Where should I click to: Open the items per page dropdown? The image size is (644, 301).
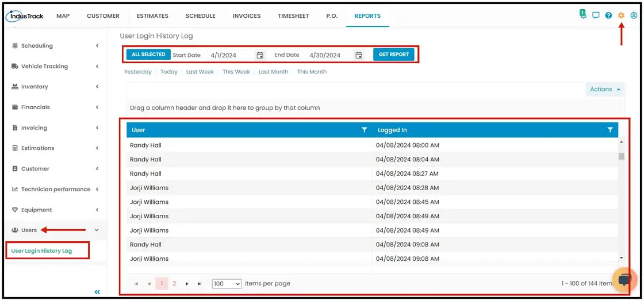[227, 283]
